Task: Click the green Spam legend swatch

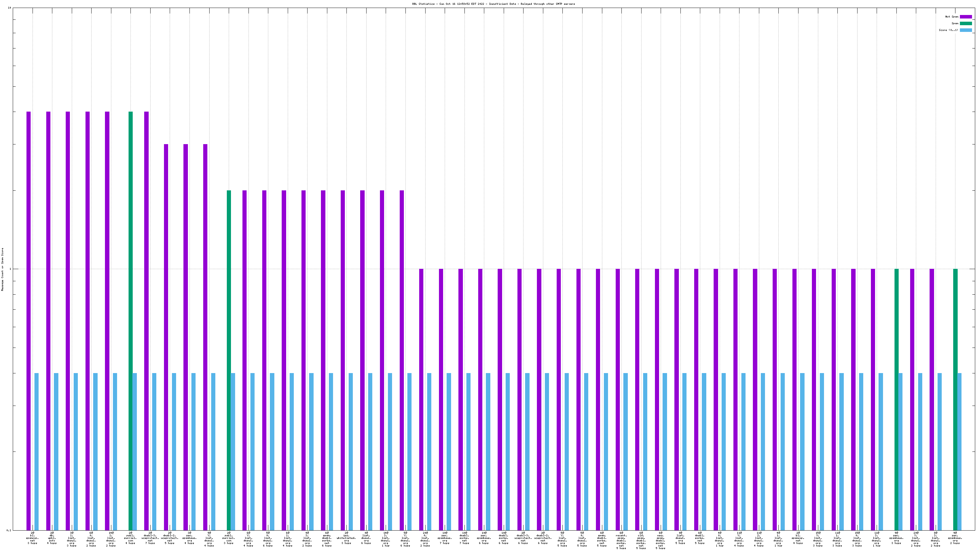Action: tap(966, 23)
